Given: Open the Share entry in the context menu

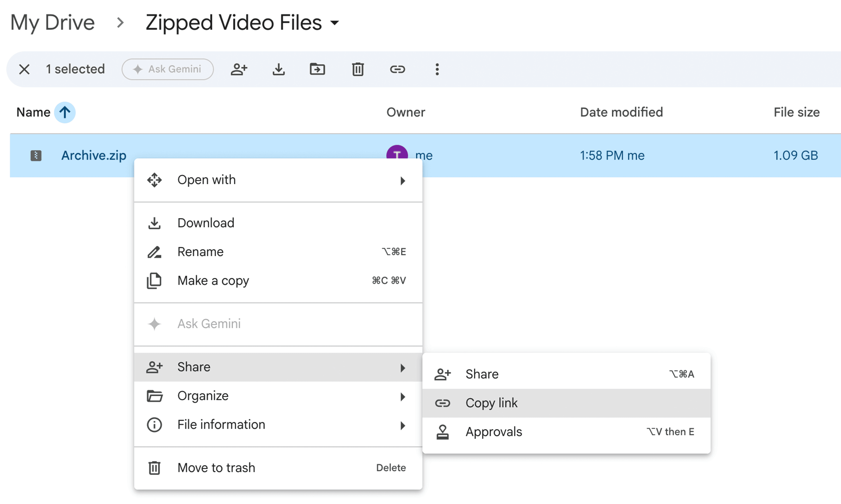Looking at the screenshot, I should [278, 367].
